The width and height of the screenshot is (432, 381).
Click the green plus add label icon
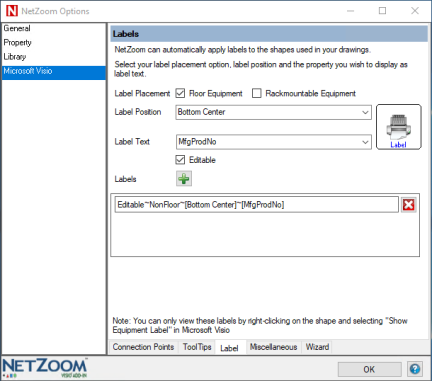[x=184, y=179]
